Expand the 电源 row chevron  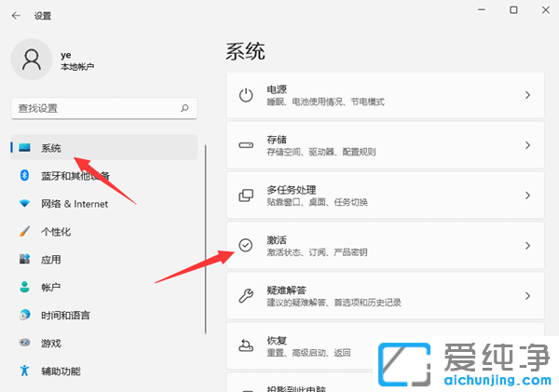coord(527,95)
